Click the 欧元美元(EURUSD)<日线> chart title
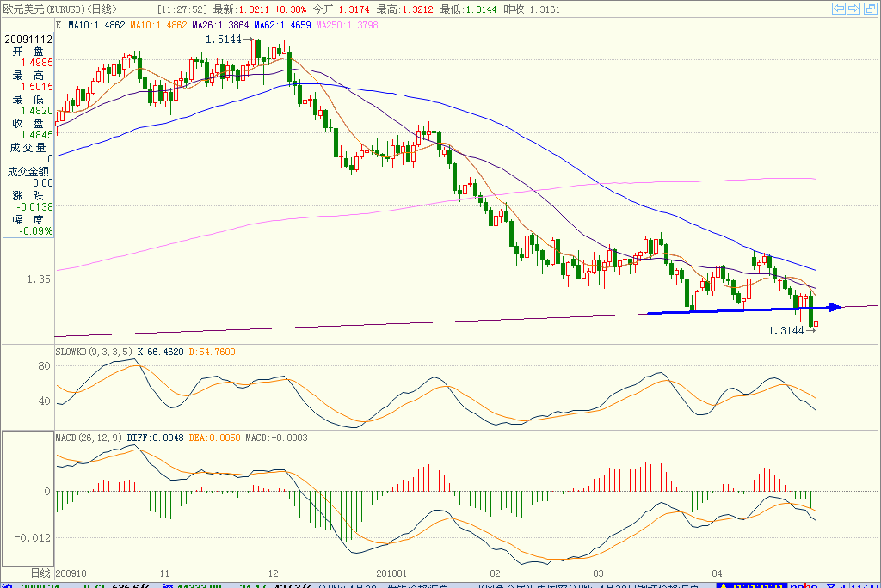This screenshot has width=881, height=588. tap(60, 9)
